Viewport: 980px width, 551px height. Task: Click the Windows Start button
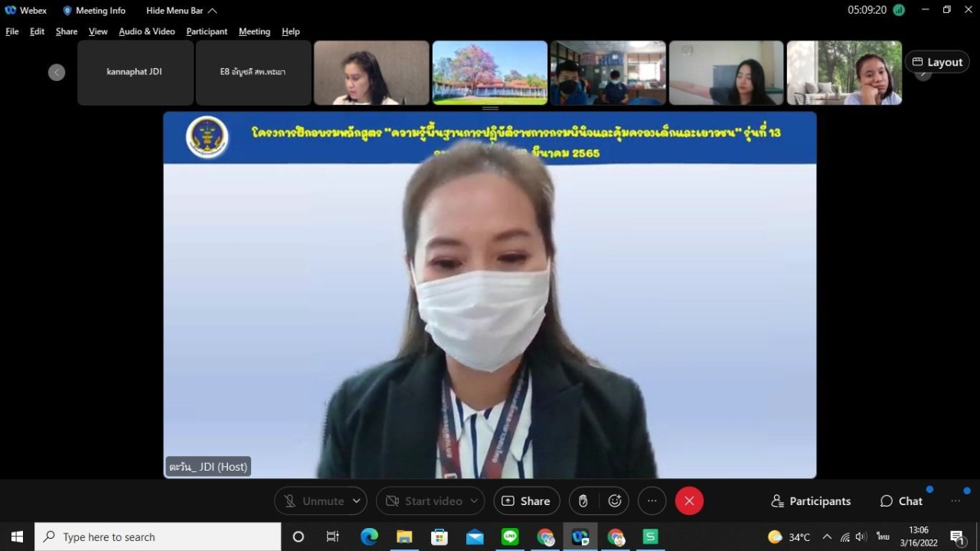tap(17, 537)
